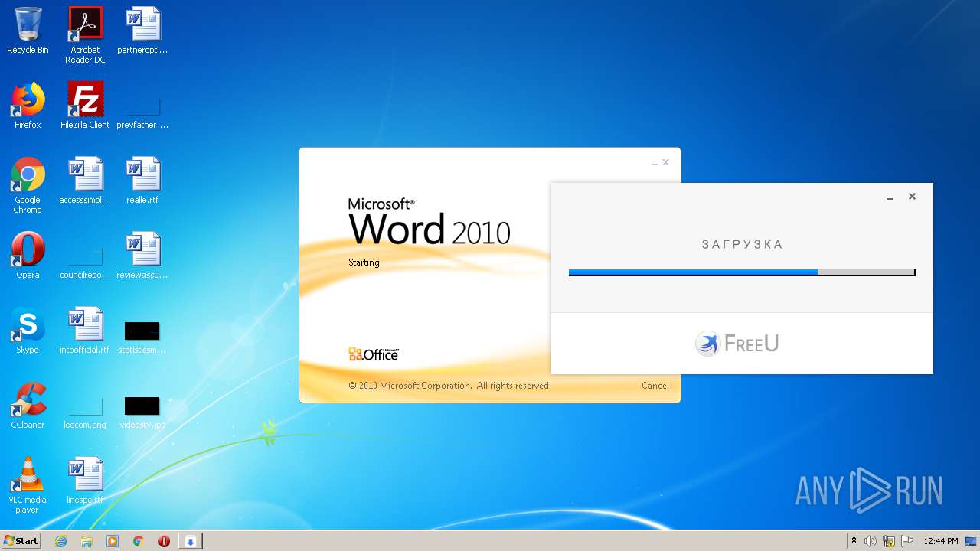Open Action Center flag icon
This screenshot has height=551, width=980.
coord(907,541)
